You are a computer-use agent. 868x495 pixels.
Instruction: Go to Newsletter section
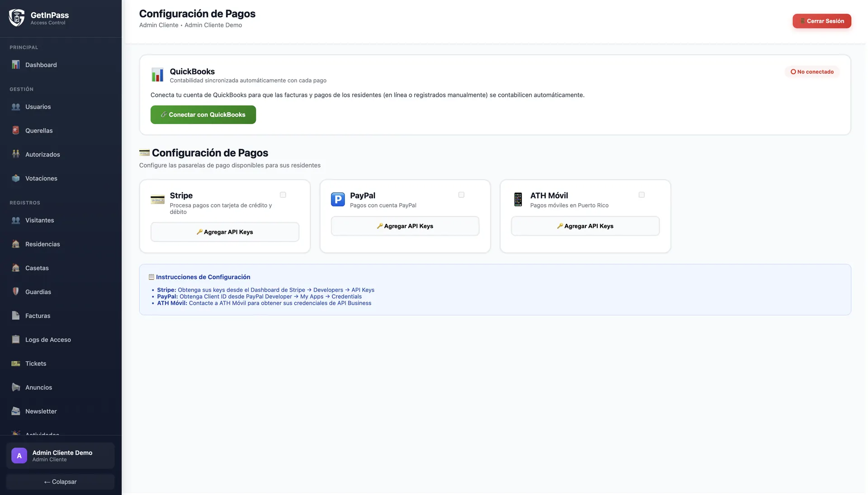[x=61, y=411]
